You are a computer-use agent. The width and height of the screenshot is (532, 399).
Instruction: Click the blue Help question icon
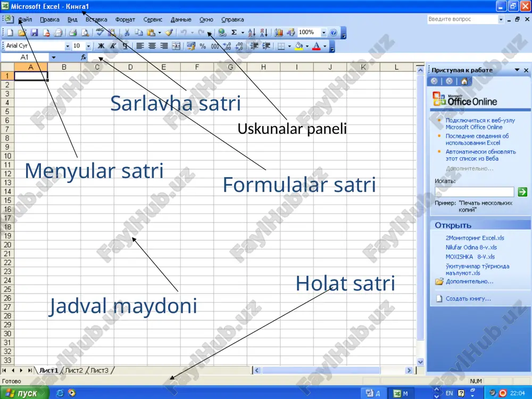pyautogui.click(x=334, y=32)
